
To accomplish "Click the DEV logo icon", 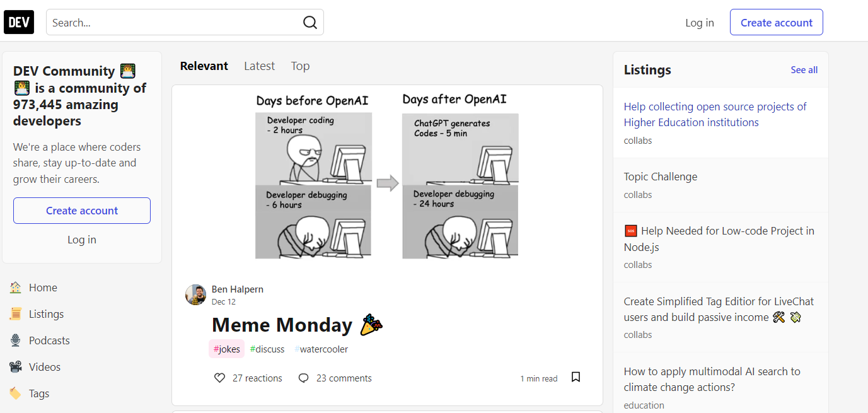I will pyautogui.click(x=19, y=23).
